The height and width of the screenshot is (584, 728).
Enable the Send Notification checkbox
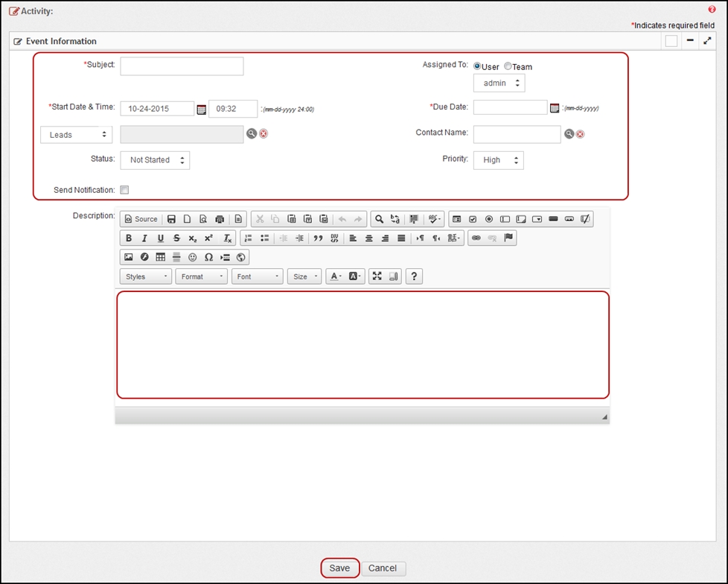pos(124,189)
